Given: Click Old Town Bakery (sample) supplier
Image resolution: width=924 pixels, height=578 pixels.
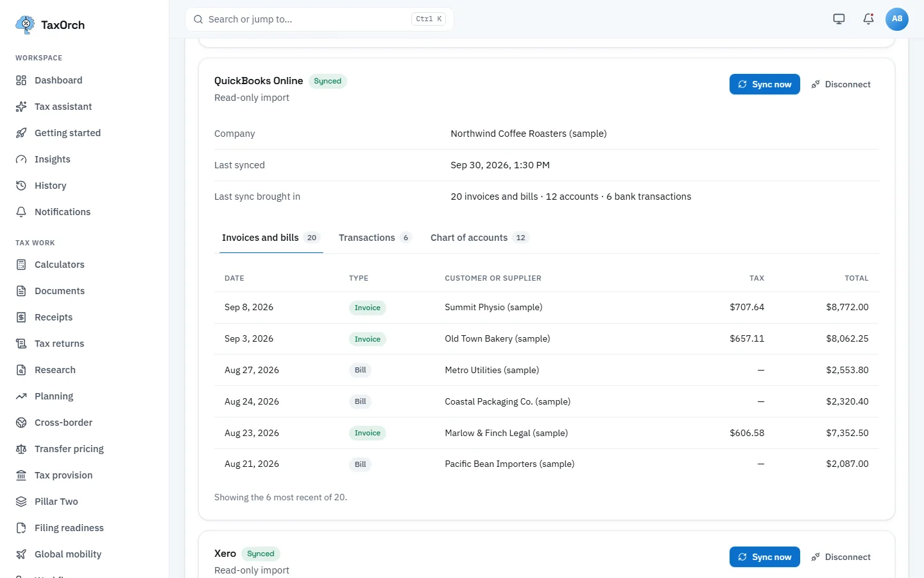Looking at the screenshot, I should 497,338.
